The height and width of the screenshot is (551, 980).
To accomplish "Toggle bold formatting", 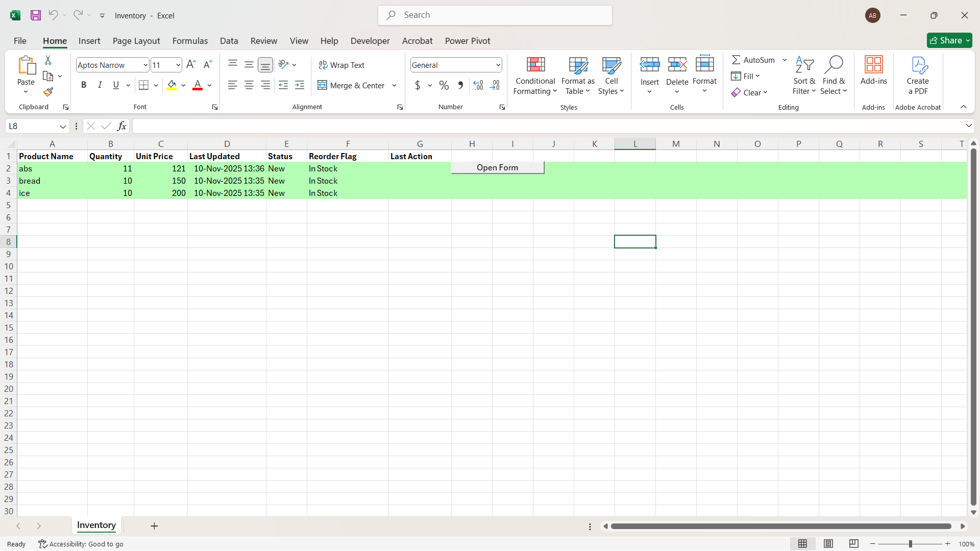I will coord(84,85).
